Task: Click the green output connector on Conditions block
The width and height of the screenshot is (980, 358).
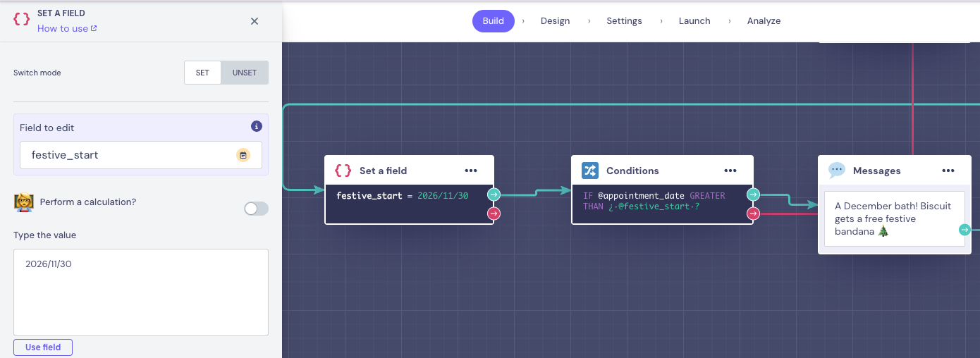Action: click(x=753, y=195)
